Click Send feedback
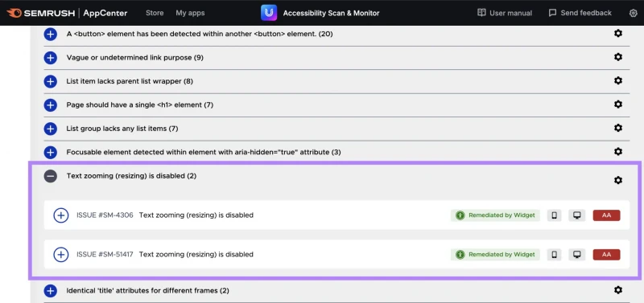 click(x=580, y=13)
